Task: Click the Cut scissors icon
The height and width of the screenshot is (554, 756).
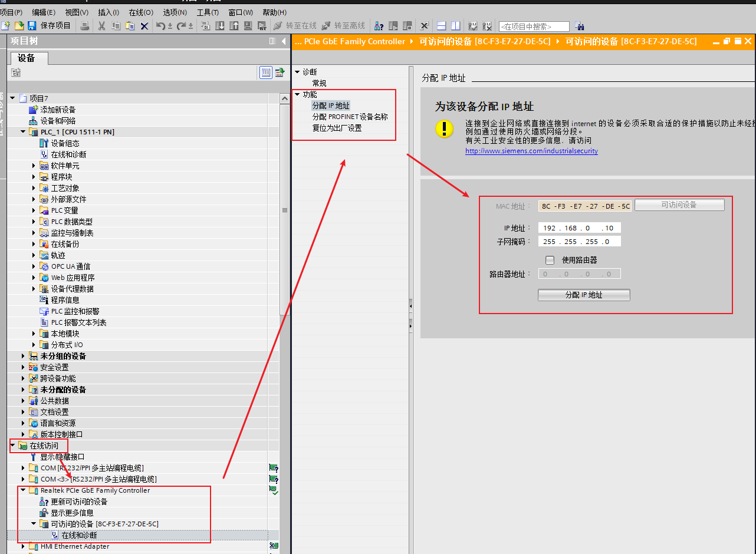Action: coord(101,25)
